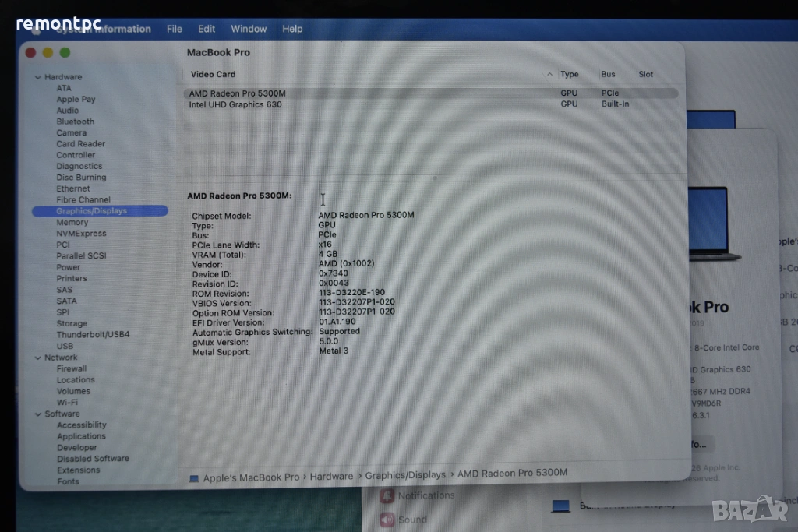Select Printers in the sidebar
Viewport: 798px width, 532px height.
pos(71,278)
